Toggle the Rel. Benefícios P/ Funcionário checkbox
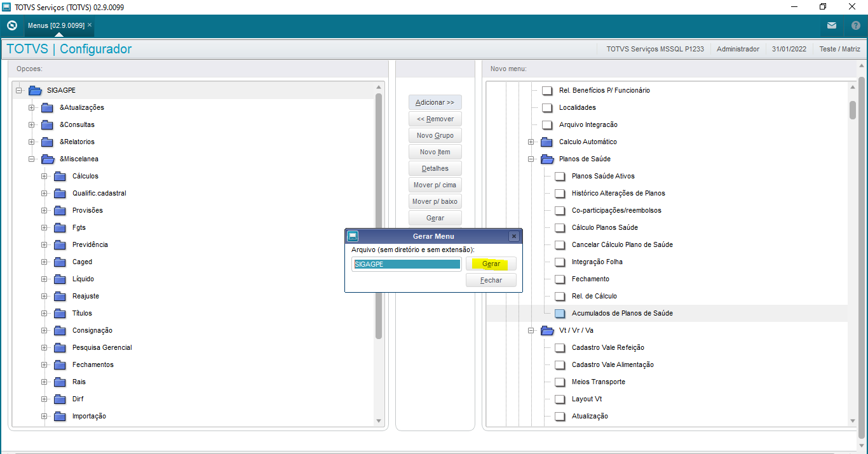This screenshot has height=454, width=868. tap(547, 90)
